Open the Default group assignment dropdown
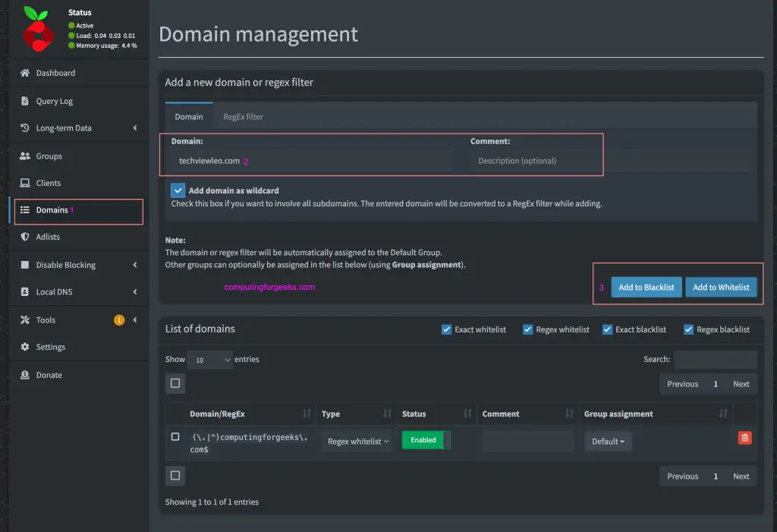777x532 pixels. 608,441
